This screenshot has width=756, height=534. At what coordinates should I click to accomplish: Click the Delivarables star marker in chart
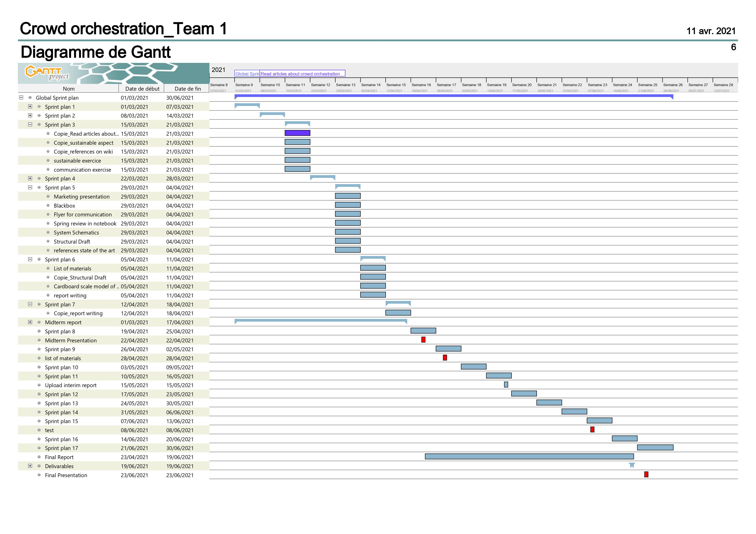click(631, 465)
